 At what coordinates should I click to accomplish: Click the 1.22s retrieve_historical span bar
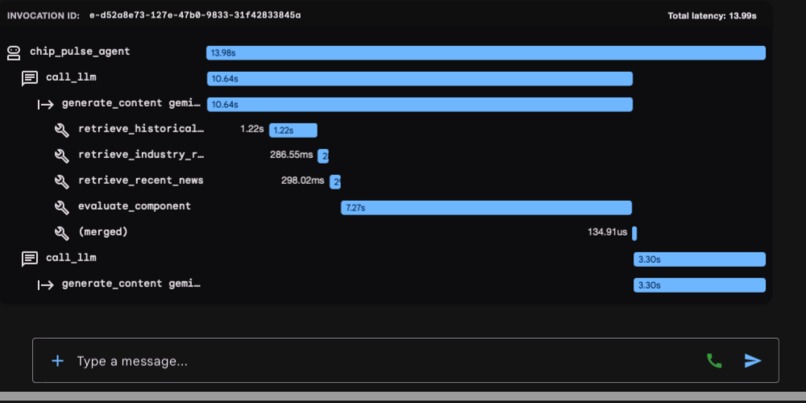[293, 130]
